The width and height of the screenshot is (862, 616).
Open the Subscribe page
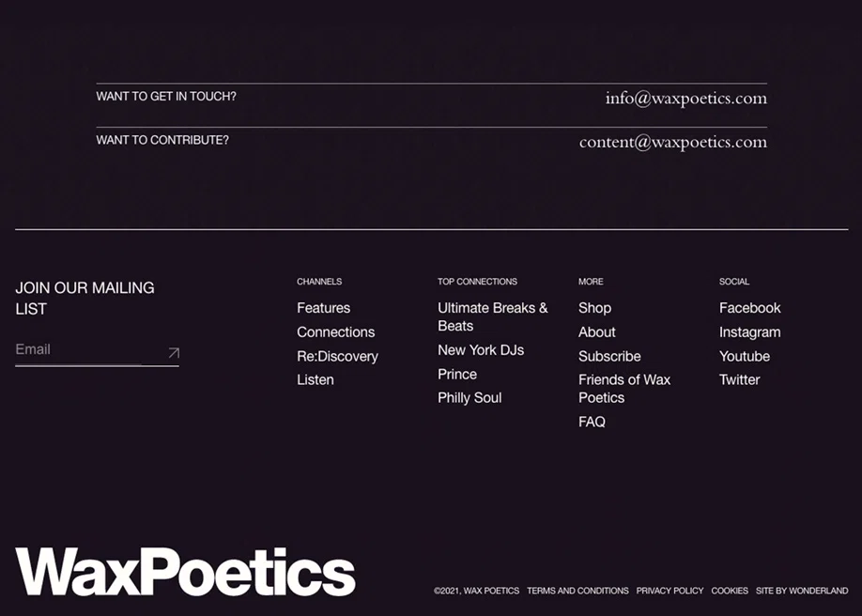[608, 356]
